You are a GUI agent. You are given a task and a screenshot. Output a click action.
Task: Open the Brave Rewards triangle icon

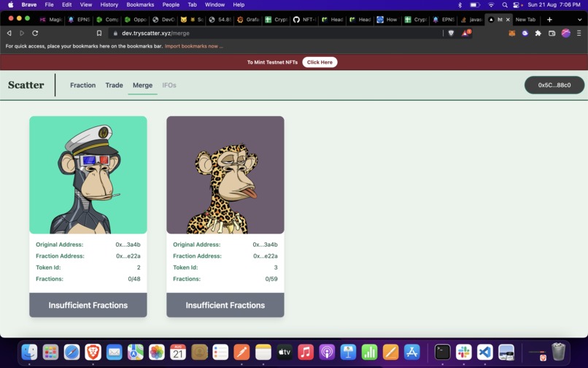465,33
